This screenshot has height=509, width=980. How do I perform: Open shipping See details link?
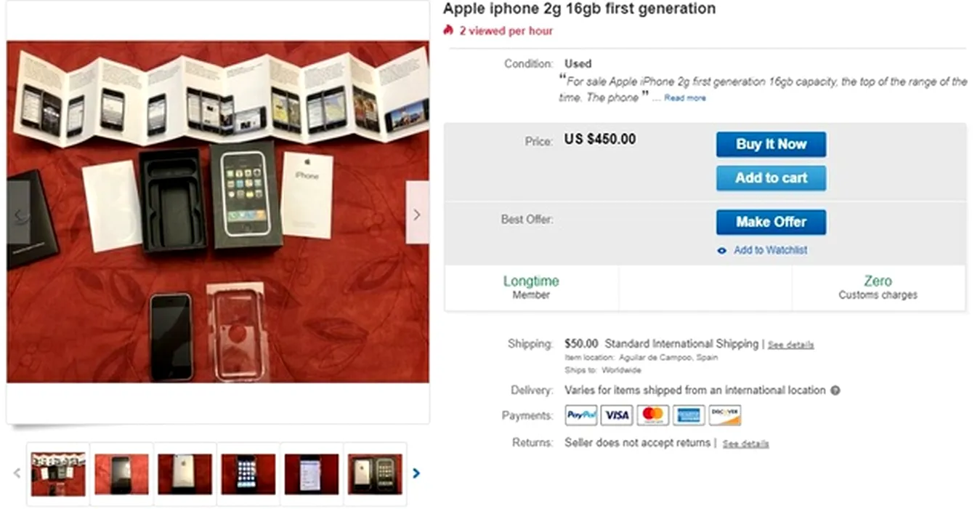790,345
